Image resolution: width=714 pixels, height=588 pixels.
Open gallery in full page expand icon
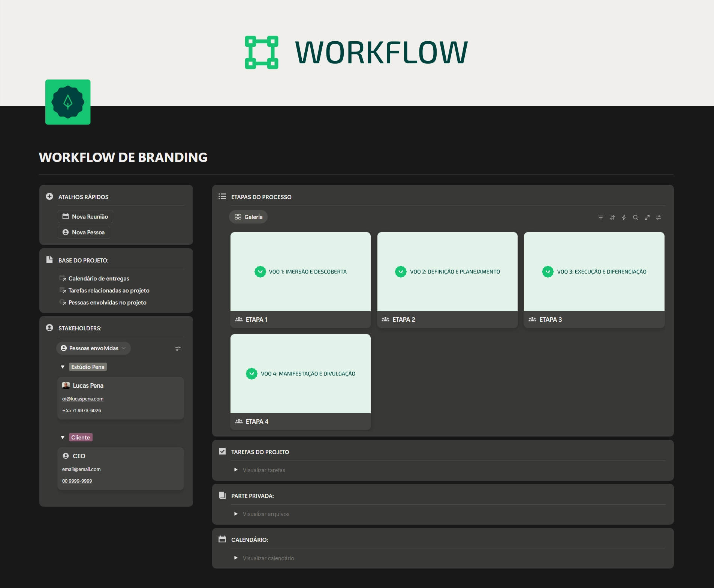pos(647,217)
